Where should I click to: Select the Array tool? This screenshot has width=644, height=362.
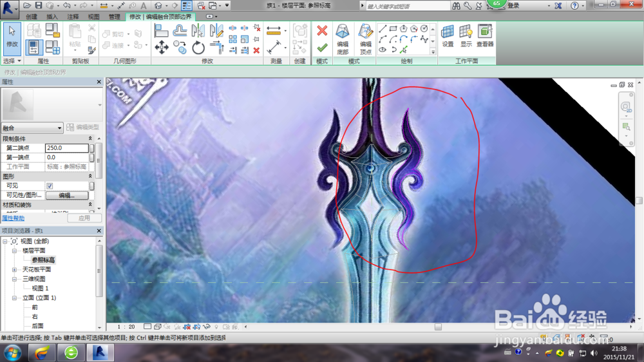232,39
